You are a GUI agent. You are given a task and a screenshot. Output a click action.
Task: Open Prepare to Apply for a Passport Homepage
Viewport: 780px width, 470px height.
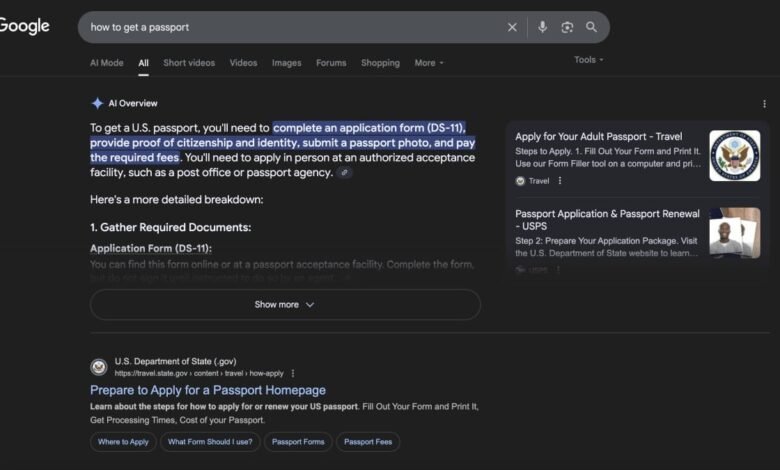pos(208,390)
